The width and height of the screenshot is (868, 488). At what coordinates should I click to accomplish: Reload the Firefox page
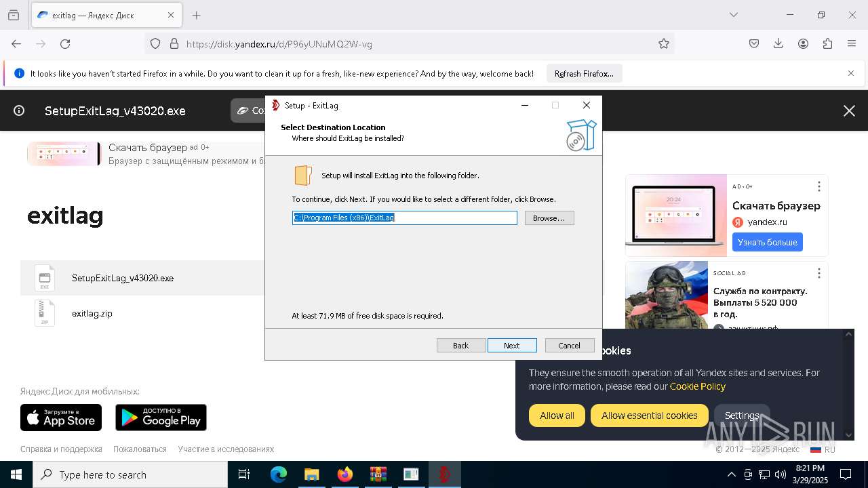coord(65,43)
